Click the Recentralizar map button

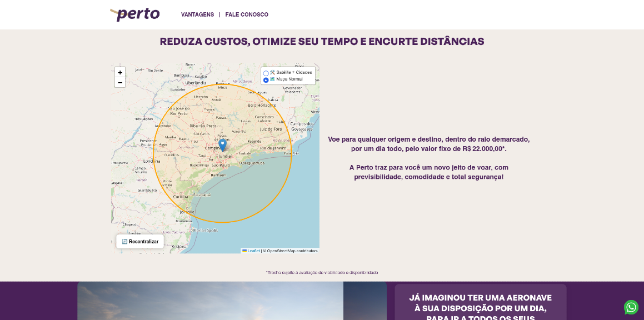pos(140,242)
